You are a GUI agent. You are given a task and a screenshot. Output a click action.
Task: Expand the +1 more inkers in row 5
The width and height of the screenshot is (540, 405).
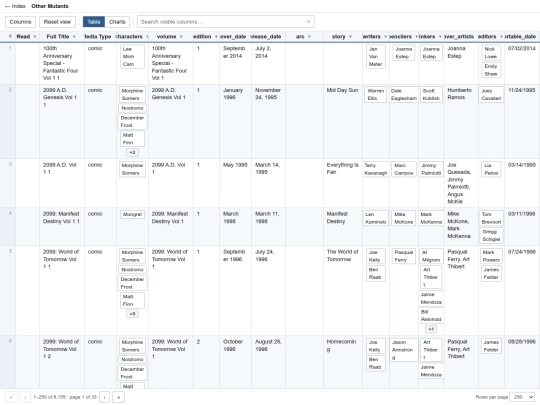tap(431, 329)
